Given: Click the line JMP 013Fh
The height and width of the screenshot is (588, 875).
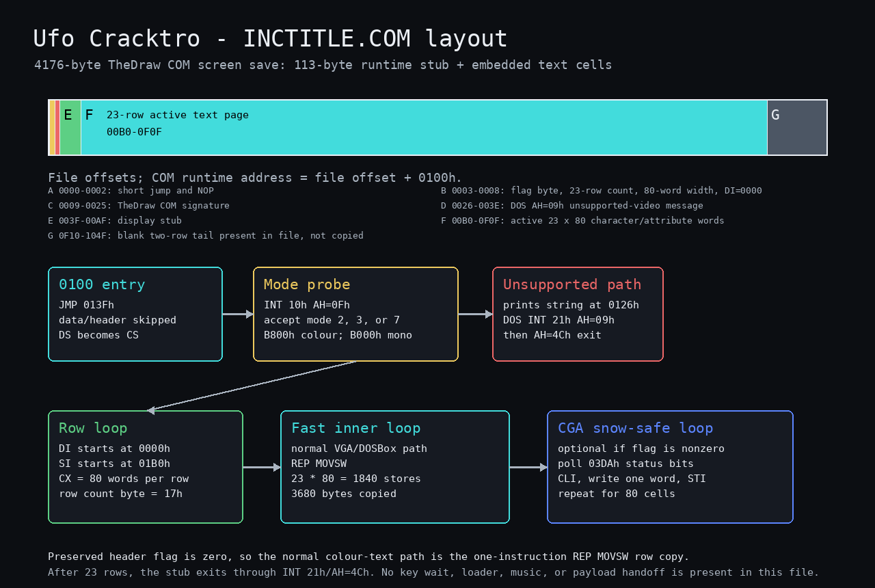Looking at the screenshot, I should (86, 305).
